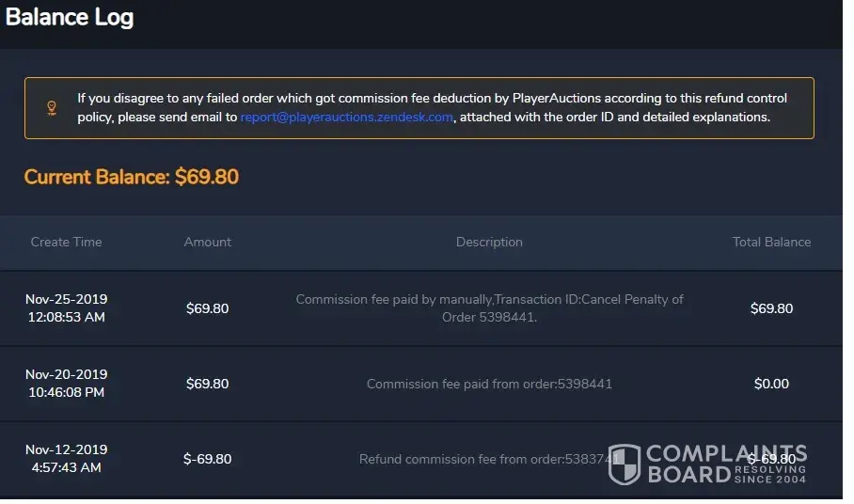Click the Create Time column header
Viewport: 854px width, 504px height.
66,242
